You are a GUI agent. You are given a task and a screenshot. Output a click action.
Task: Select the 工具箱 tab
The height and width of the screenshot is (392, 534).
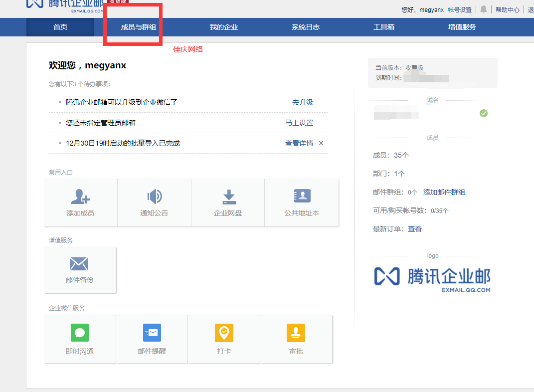pos(384,27)
